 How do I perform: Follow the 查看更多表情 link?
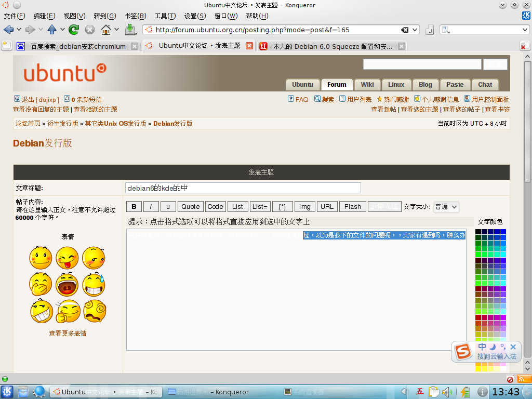(x=68, y=334)
